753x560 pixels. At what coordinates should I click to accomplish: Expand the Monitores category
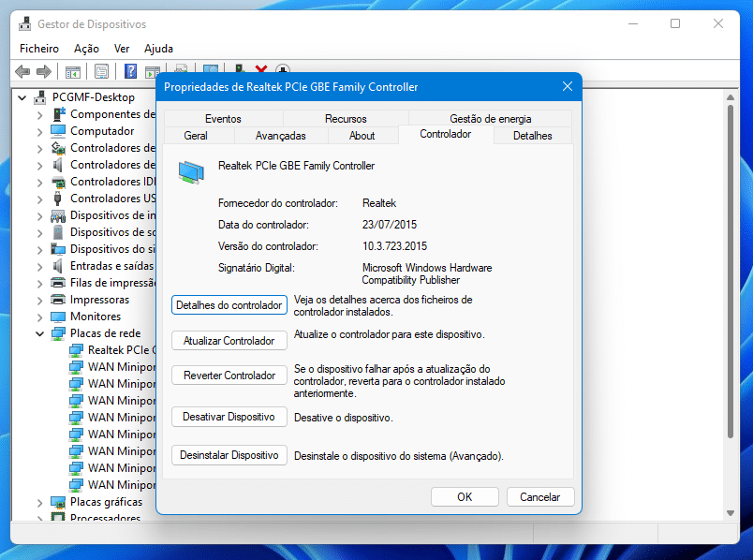pyautogui.click(x=40, y=317)
